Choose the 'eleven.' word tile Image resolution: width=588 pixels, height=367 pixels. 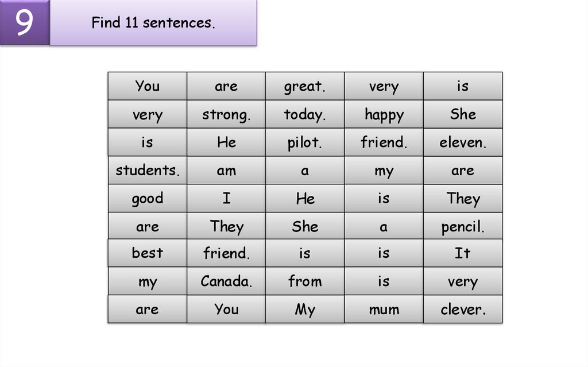[x=463, y=142]
